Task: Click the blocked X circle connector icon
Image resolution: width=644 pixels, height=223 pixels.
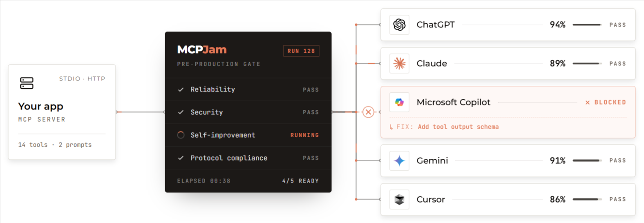Action: pyautogui.click(x=368, y=112)
